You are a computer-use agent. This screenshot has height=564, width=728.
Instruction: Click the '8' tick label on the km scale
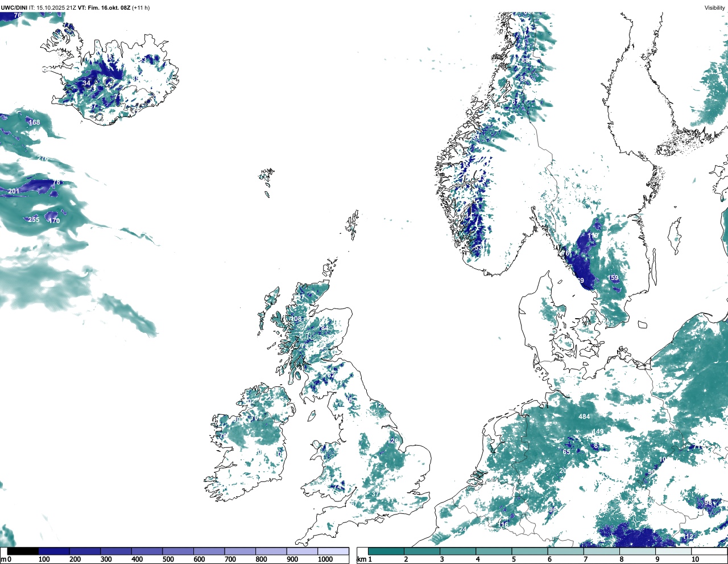[x=621, y=559]
